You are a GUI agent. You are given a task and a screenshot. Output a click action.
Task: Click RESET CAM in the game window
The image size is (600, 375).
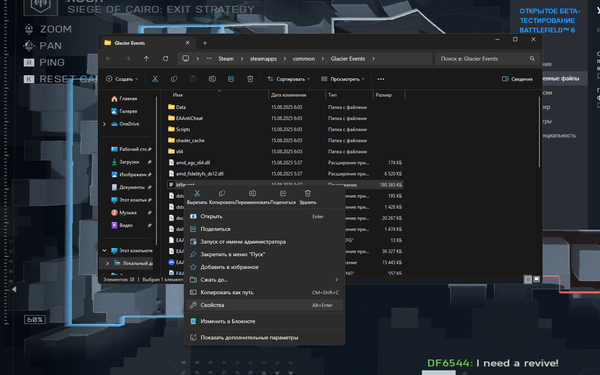(x=60, y=79)
